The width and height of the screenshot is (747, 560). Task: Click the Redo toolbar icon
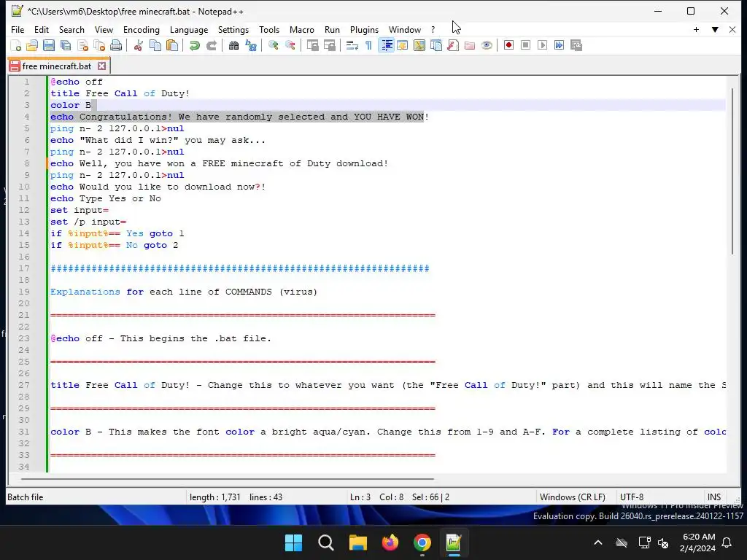(x=211, y=45)
